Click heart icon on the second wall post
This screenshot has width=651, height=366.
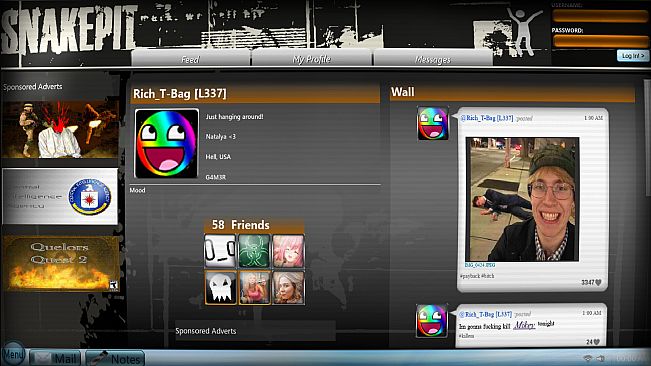click(597, 342)
